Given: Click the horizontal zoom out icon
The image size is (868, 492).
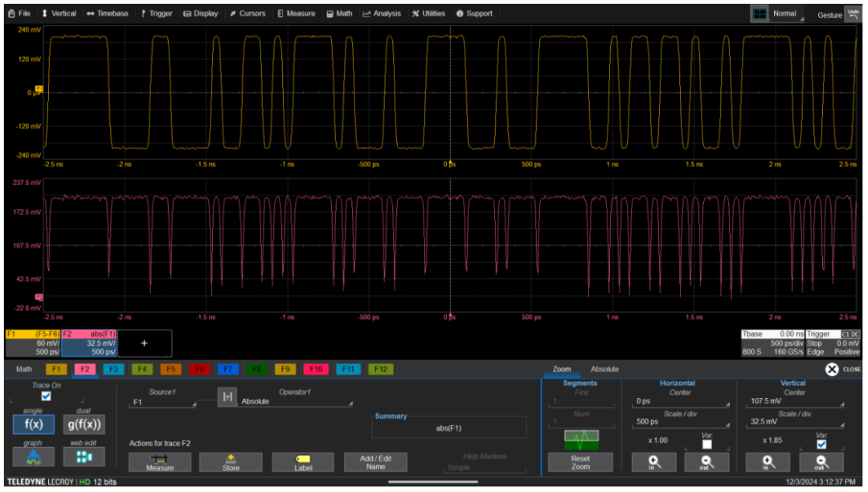Looking at the screenshot, I should 706,462.
